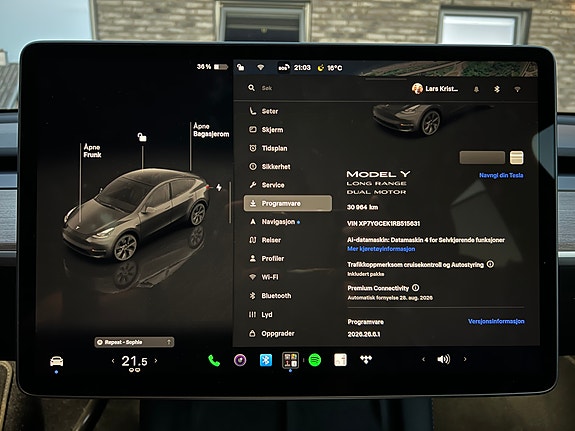Open car controls icon in bottom bar
This screenshot has height=431, width=575.
click(x=56, y=361)
